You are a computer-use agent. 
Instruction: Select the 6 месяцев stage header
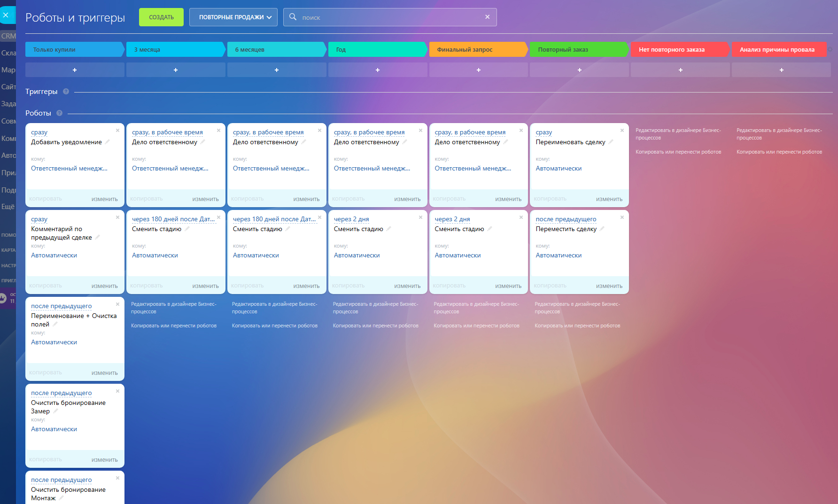[277, 49]
